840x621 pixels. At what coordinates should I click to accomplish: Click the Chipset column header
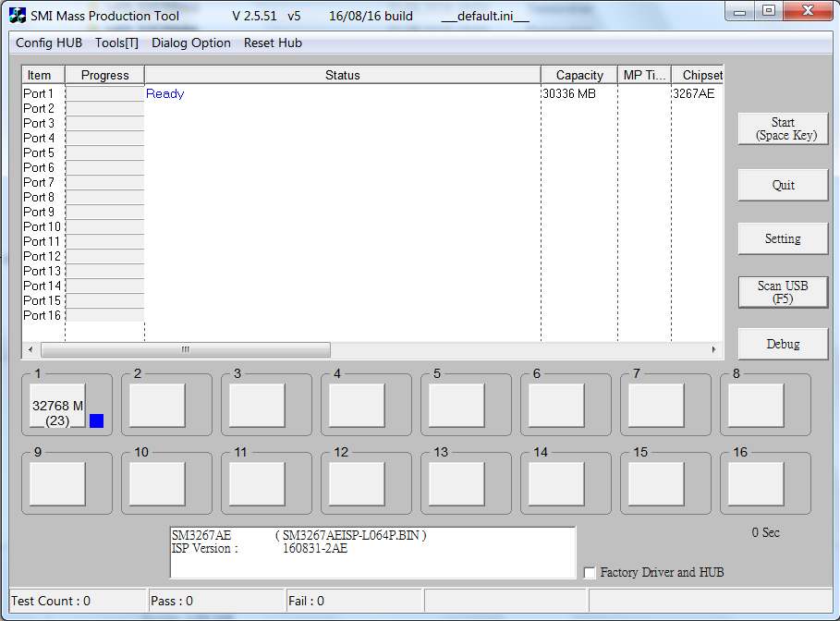(697, 75)
